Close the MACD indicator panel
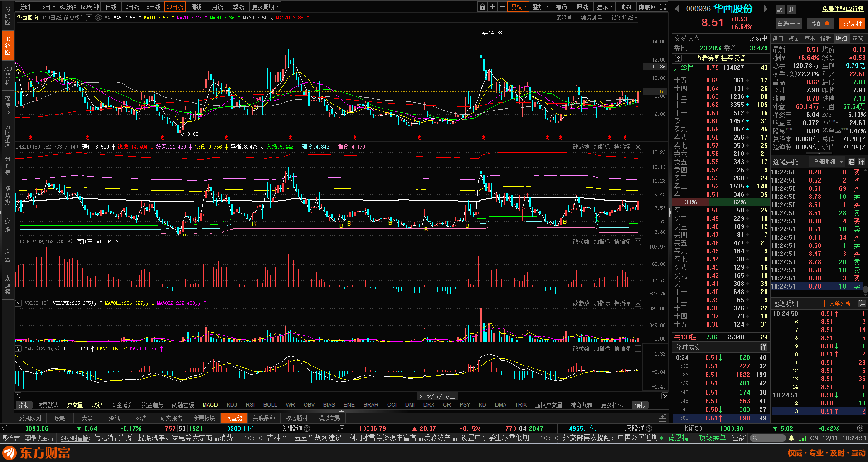The image size is (868, 462). click(x=638, y=348)
